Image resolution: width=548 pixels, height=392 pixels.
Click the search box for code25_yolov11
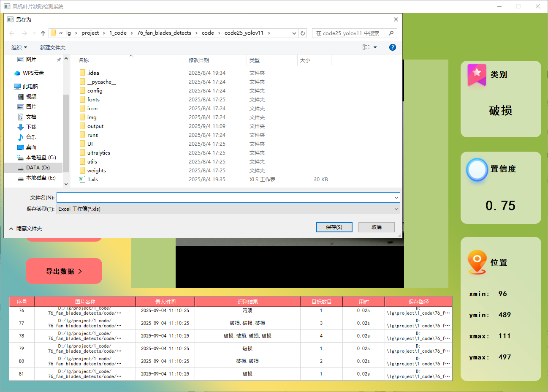click(355, 33)
